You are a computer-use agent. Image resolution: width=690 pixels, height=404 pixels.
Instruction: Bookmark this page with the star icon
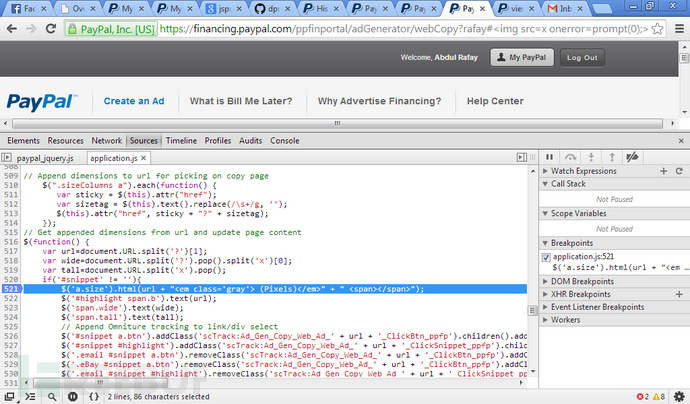657,29
